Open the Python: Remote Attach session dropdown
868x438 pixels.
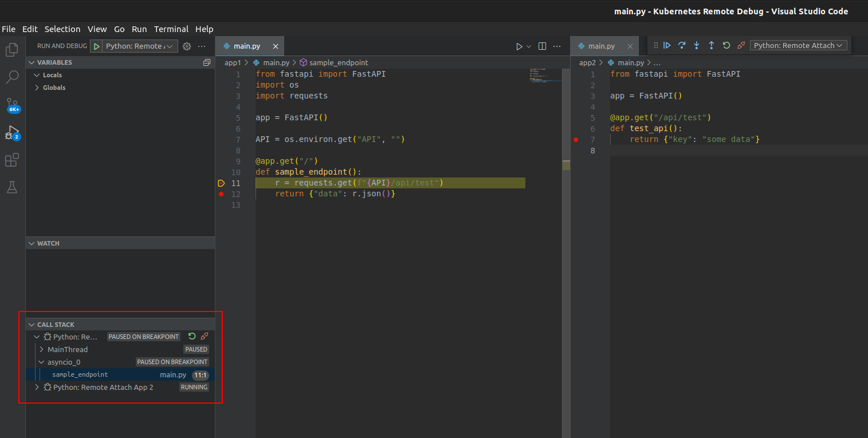(798, 45)
